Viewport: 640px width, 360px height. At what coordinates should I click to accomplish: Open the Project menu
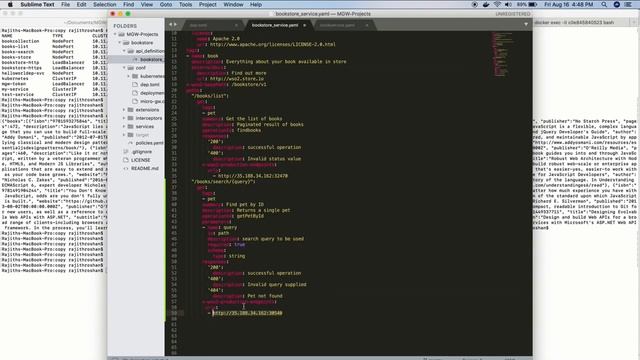click(208, 4)
